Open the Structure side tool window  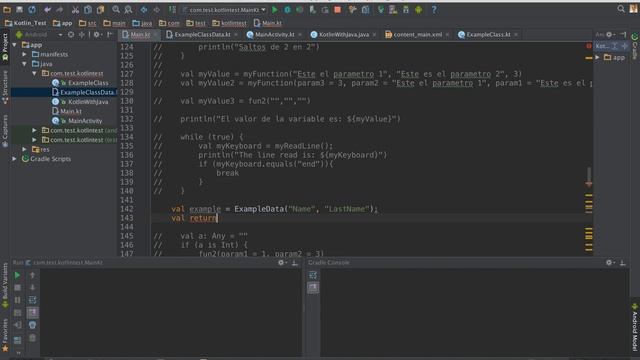tap(5, 87)
